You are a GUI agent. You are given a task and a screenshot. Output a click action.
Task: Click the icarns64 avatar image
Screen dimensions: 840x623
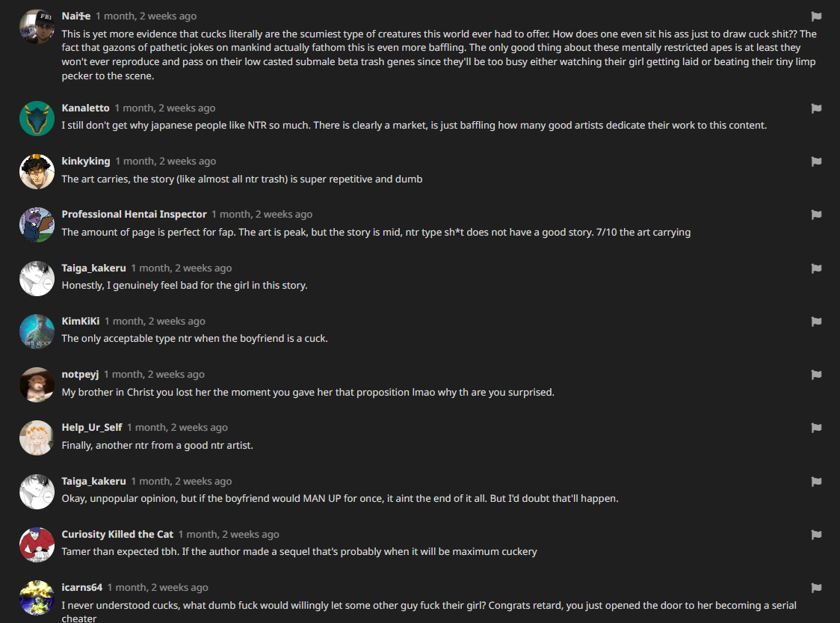[37, 598]
